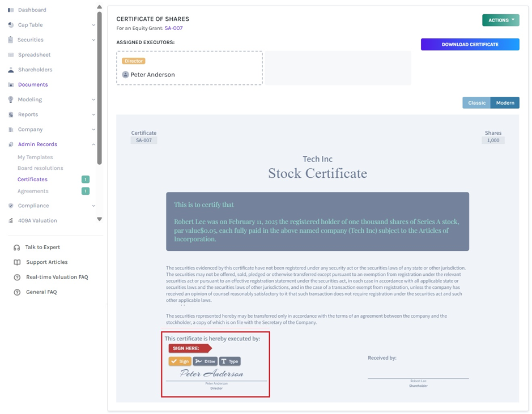Click the sidebar vertical scrollbar
The image size is (532, 414).
pyautogui.click(x=99, y=88)
